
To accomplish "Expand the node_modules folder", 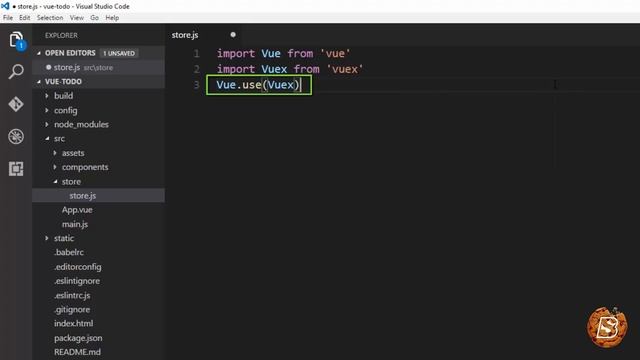I will [x=47, y=124].
